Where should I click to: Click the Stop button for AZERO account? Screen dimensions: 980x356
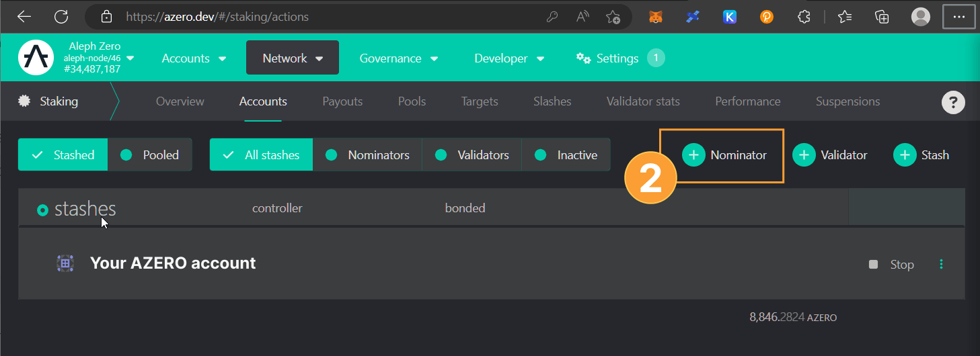pyautogui.click(x=891, y=265)
